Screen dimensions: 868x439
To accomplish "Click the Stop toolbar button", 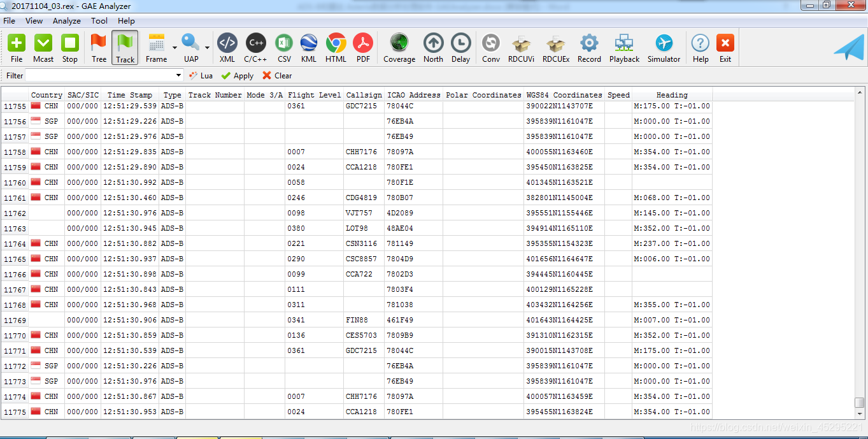I will click(x=70, y=48).
